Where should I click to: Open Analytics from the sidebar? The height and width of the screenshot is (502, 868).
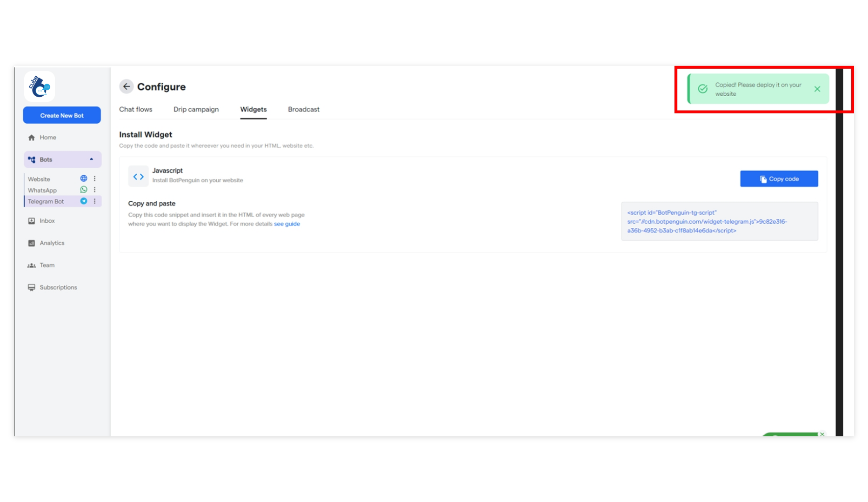[62, 243]
